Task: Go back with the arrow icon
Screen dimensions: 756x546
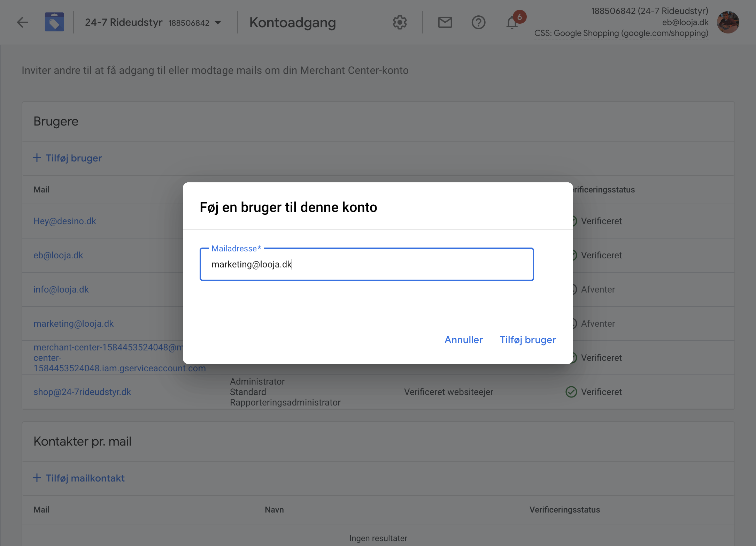Action: (x=22, y=22)
